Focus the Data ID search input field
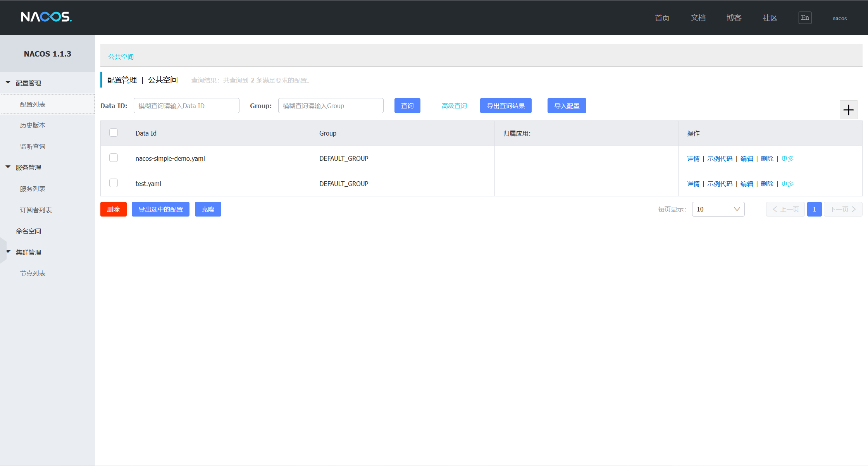868x466 pixels. coord(186,106)
